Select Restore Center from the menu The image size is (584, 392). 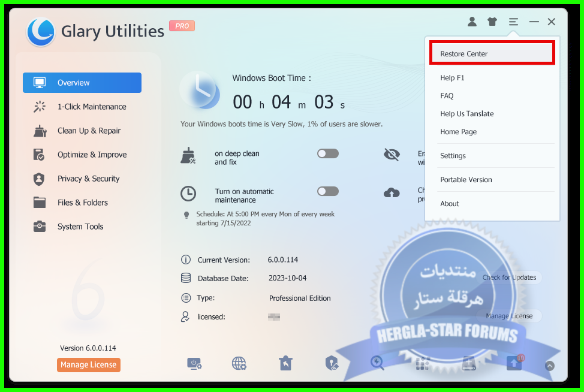(x=492, y=53)
